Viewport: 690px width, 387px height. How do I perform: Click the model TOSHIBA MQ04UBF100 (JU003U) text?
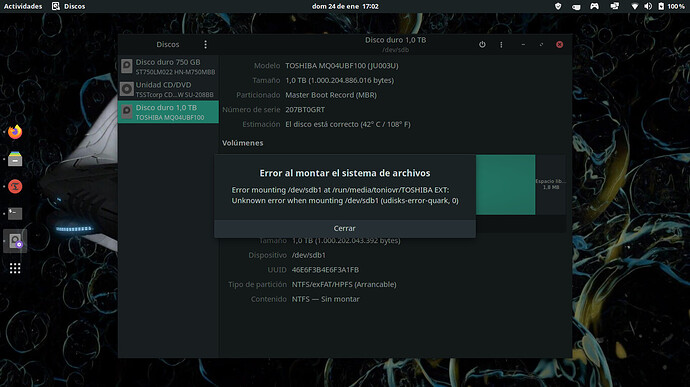coord(342,66)
